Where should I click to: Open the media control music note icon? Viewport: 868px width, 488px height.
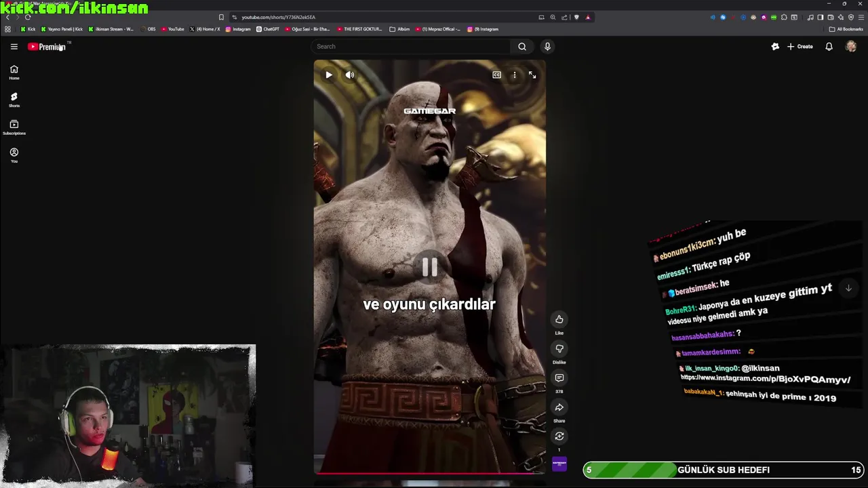tap(810, 17)
